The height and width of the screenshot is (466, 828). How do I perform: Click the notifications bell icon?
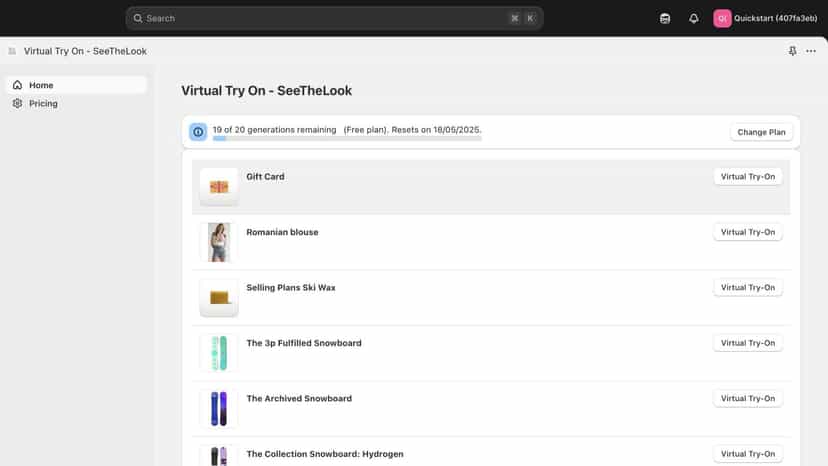[693, 18]
